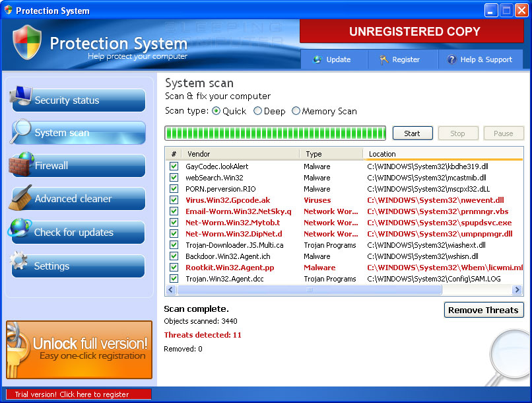Open the Help & Support tab
This screenshot has width=532, height=403.
pos(481,59)
